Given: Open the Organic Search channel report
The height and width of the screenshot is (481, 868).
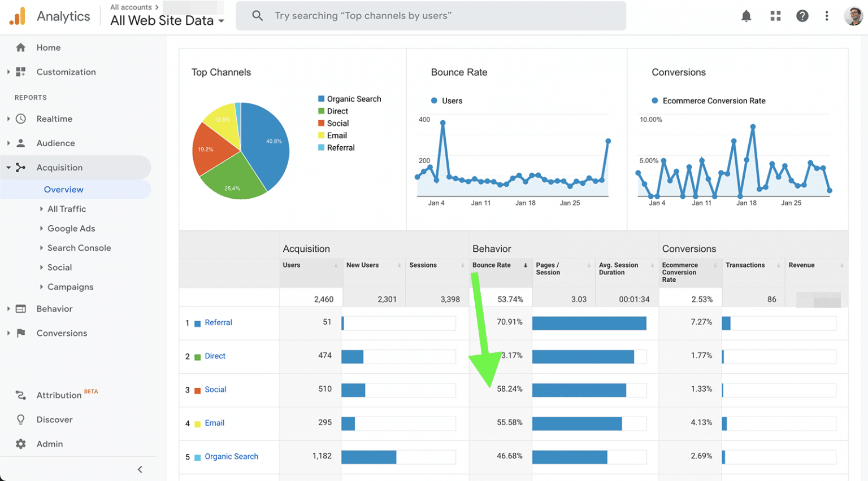Looking at the screenshot, I should click(x=231, y=456).
